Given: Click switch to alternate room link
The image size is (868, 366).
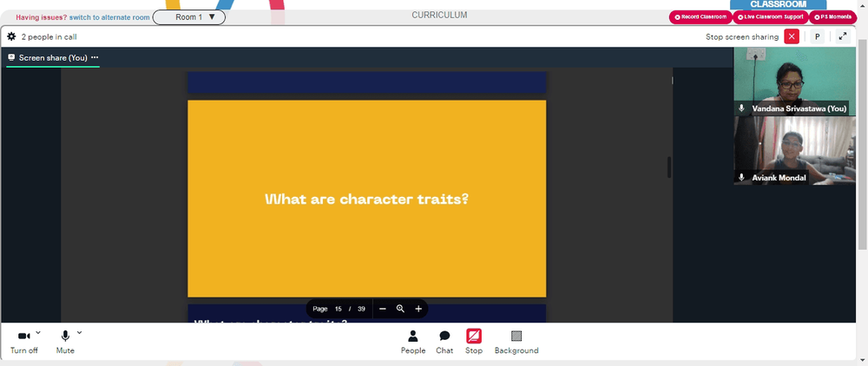Looking at the screenshot, I should click(x=109, y=17).
